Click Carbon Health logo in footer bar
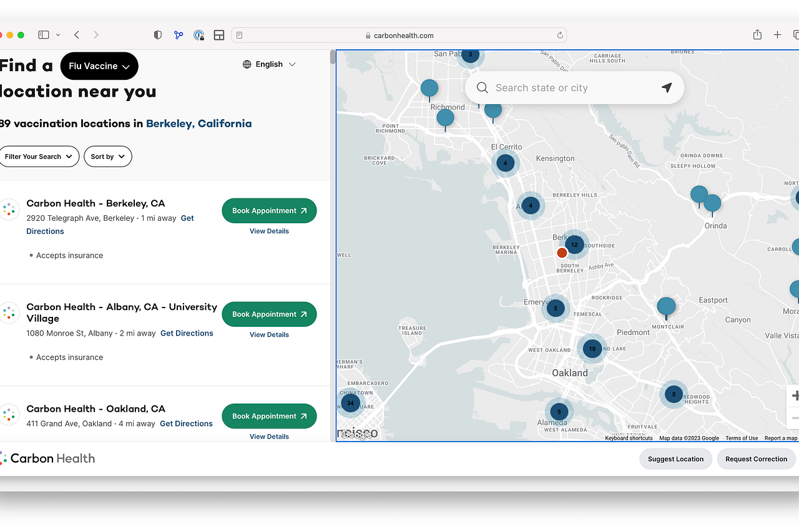Image resolution: width=799 pixels, height=532 pixels. click(x=47, y=458)
